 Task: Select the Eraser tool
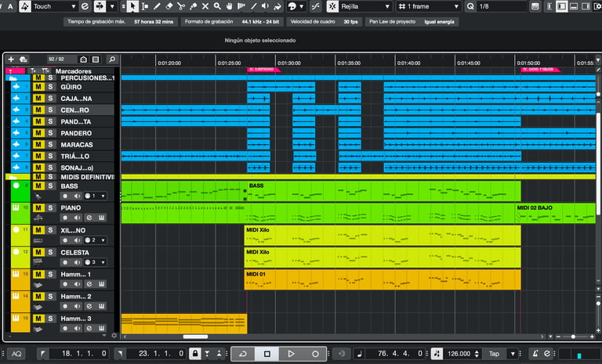pyautogui.click(x=169, y=6)
